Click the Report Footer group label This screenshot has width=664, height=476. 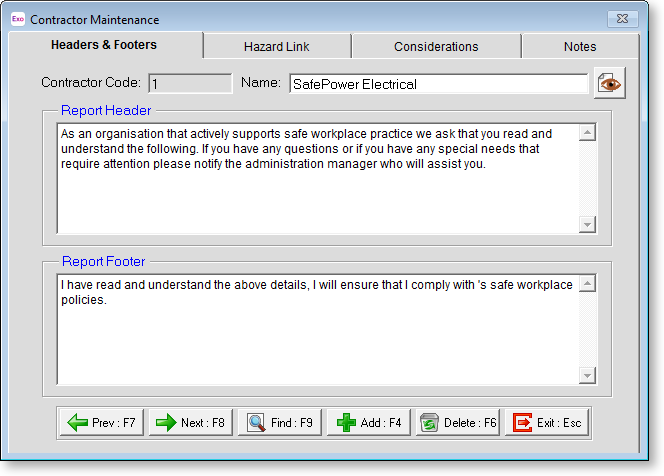[104, 261]
